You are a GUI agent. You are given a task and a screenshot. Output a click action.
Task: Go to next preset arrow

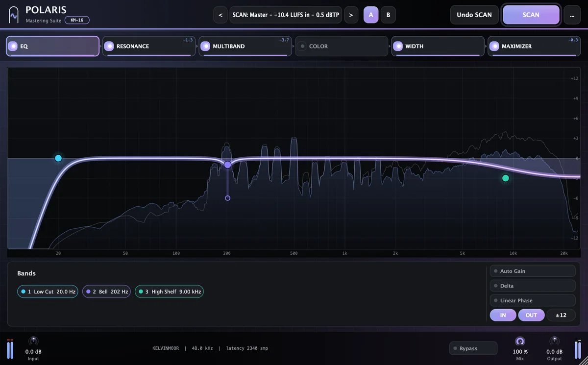click(x=351, y=15)
